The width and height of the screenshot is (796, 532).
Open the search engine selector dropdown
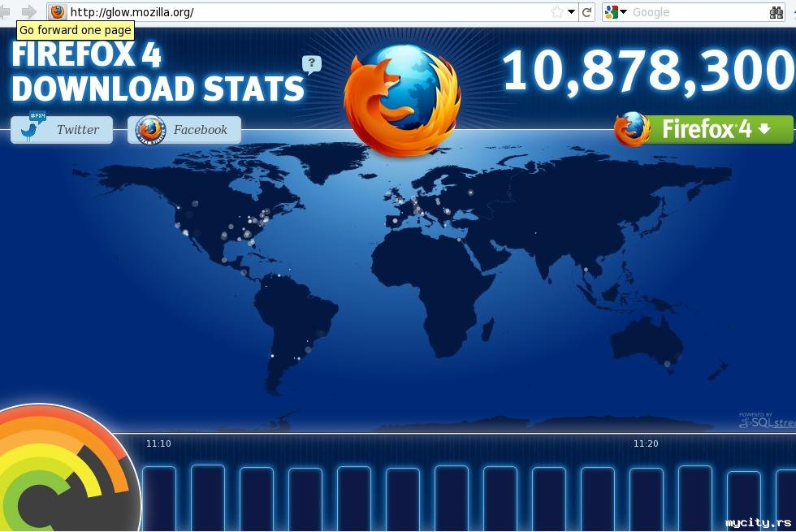[616, 11]
